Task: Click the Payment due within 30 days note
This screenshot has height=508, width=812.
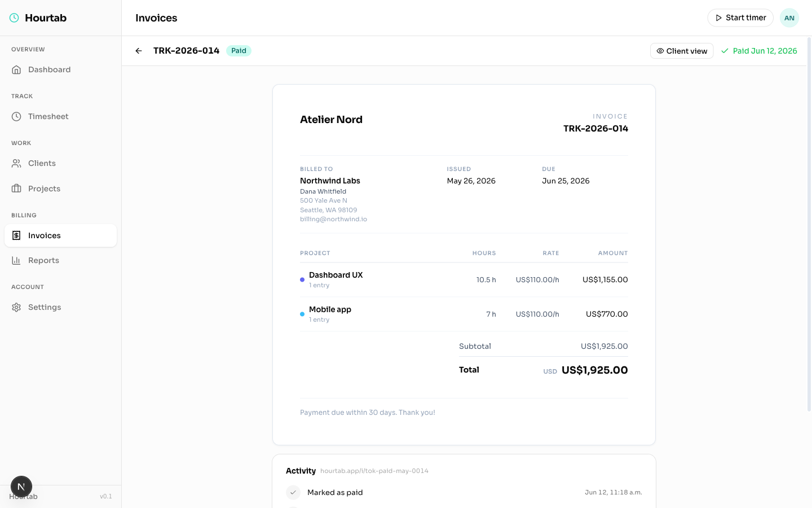Action: [x=368, y=413]
